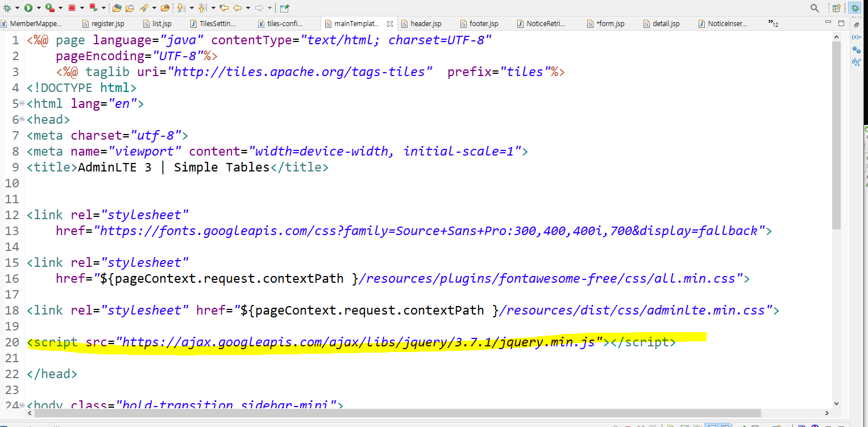Click the 'tiles.apache.org/tags-tiles' taglib URI
Image resolution: width=868 pixels, height=427 pixels.
pyautogui.click(x=300, y=72)
